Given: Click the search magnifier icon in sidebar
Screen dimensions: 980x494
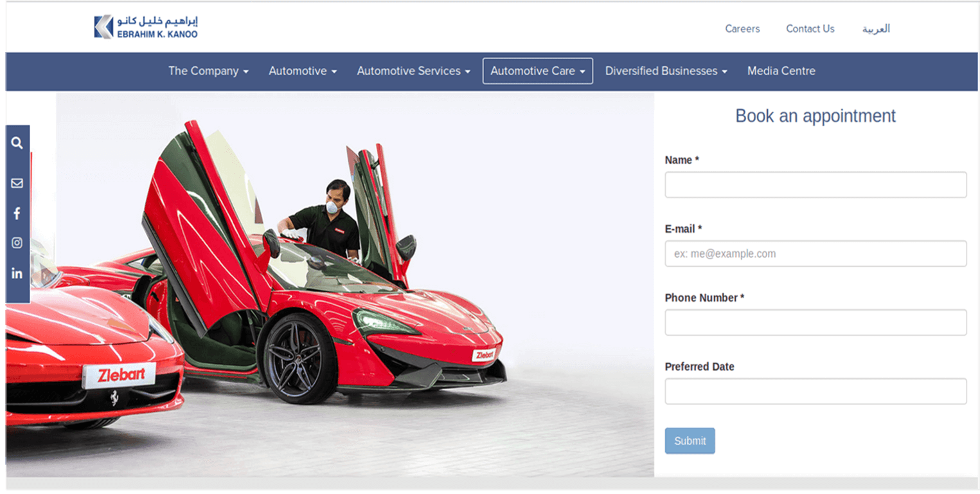Looking at the screenshot, I should pyautogui.click(x=17, y=143).
